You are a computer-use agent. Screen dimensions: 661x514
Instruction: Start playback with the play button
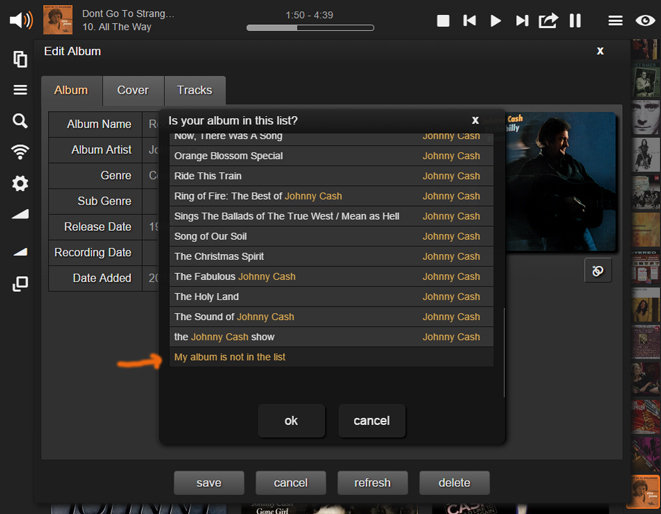click(496, 21)
